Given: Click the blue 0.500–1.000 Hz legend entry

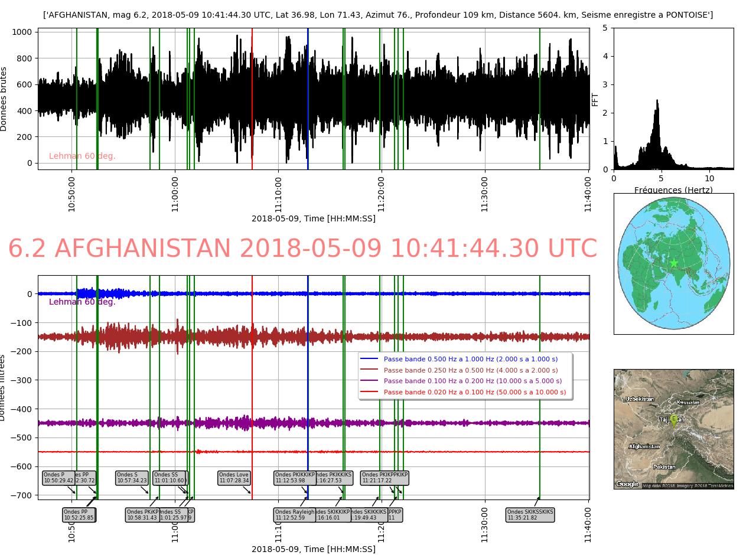Looking at the screenshot, I should tap(470, 359).
